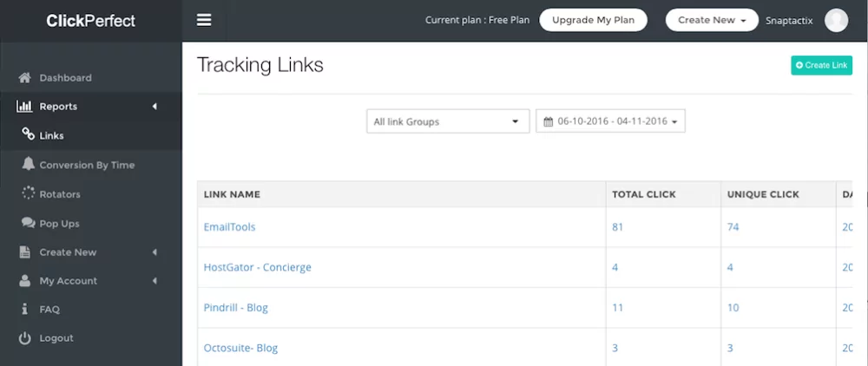Screen dimensions: 868x366
Task: Collapse the Reports submenu arrow
Action: tap(155, 106)
